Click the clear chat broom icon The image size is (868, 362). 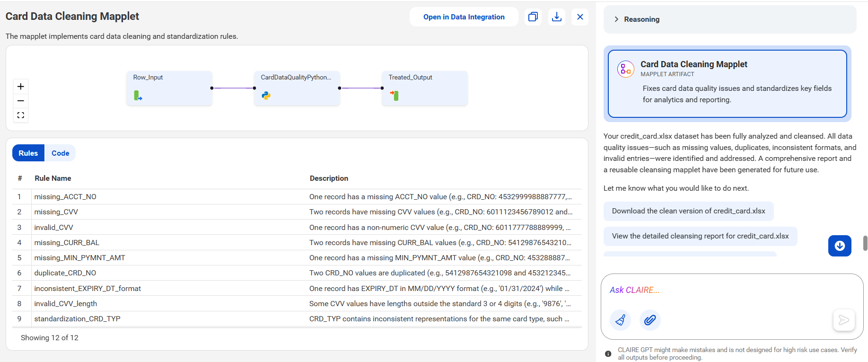tap(620, 320)
